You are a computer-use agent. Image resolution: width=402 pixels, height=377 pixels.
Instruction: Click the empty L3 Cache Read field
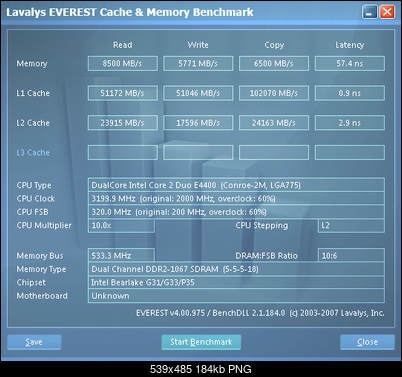123,152
